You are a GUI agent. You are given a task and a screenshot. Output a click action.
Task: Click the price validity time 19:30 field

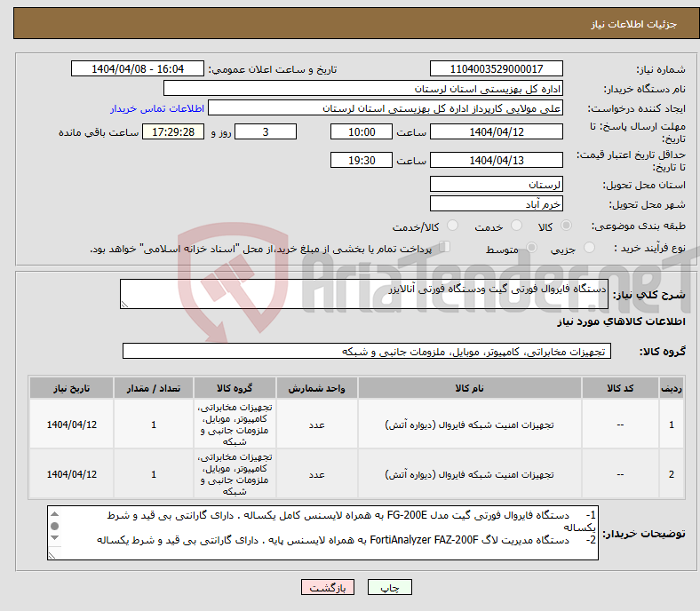coord(362,160)
